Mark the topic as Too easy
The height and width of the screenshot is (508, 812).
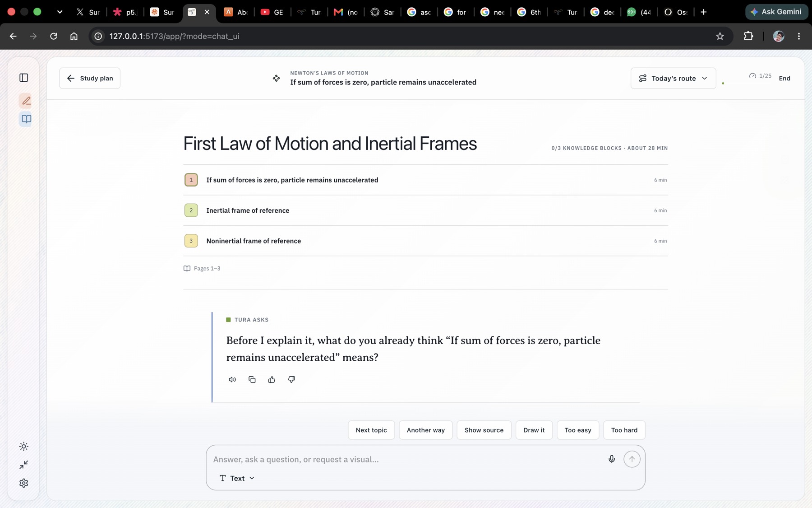[578, 430]
